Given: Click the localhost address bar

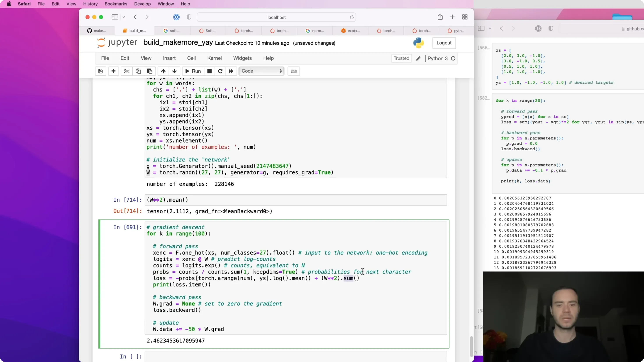Looking at the screenshot, I should point(276,17).
